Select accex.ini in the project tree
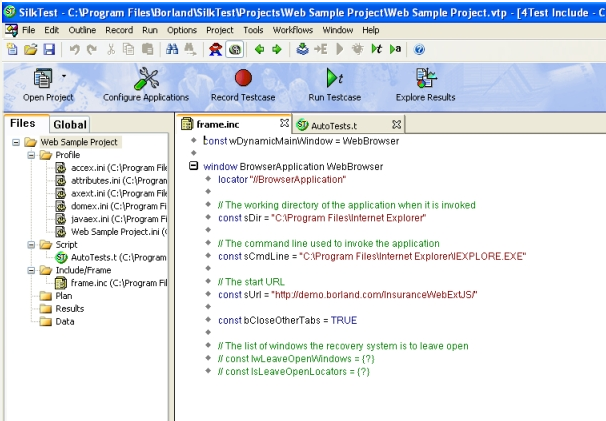Image resolution: width=606 pixels, height=421 pixels. [111, 168]
